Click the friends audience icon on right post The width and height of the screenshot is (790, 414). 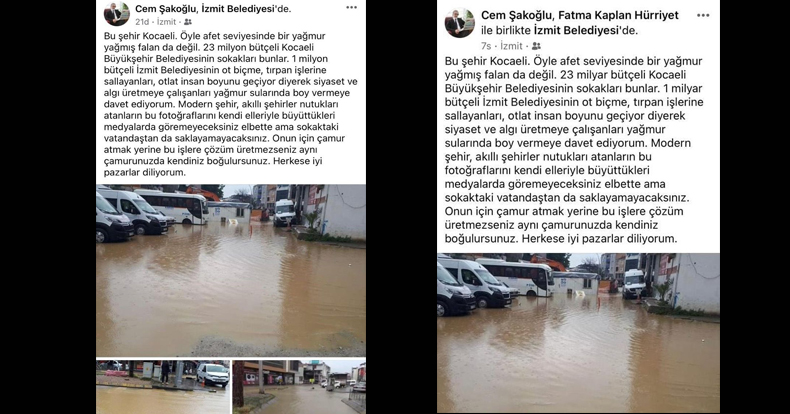point(536,46)
